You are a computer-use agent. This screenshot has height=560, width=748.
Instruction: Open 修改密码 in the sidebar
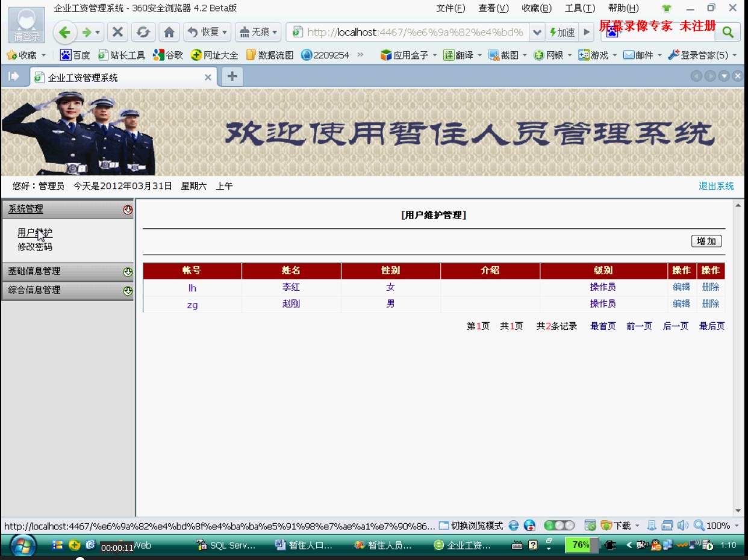(35, 247)
